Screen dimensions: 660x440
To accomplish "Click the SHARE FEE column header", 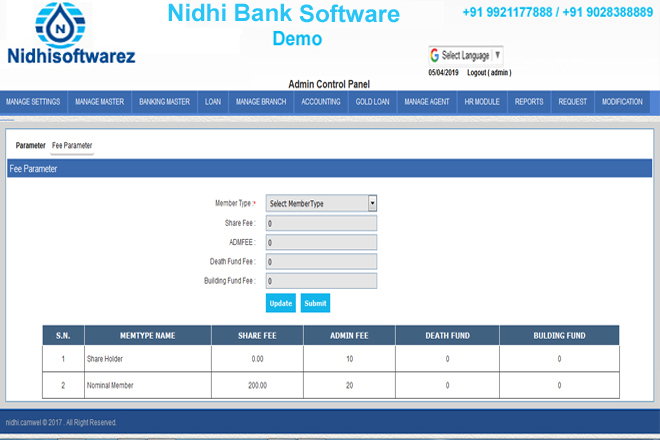I will pos(257,336).
